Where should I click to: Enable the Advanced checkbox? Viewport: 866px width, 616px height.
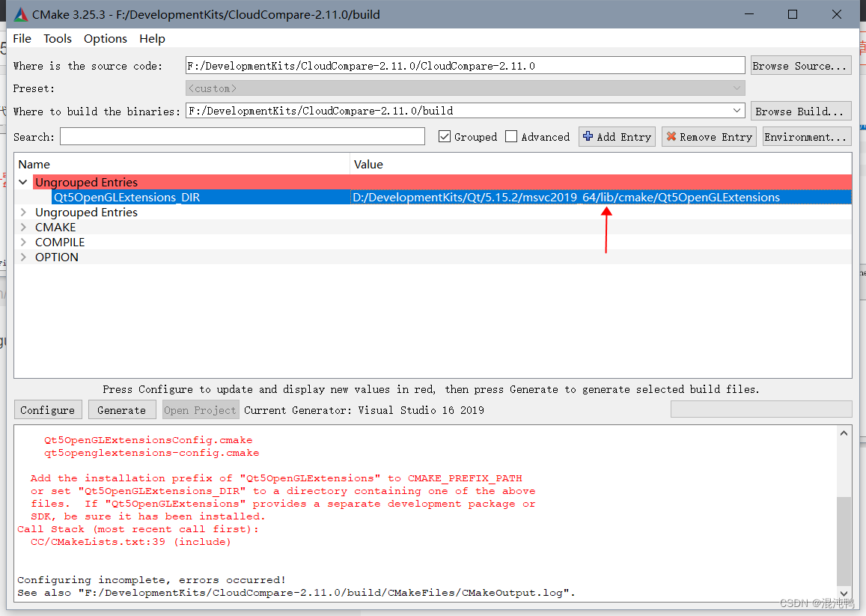click(511, 136)
